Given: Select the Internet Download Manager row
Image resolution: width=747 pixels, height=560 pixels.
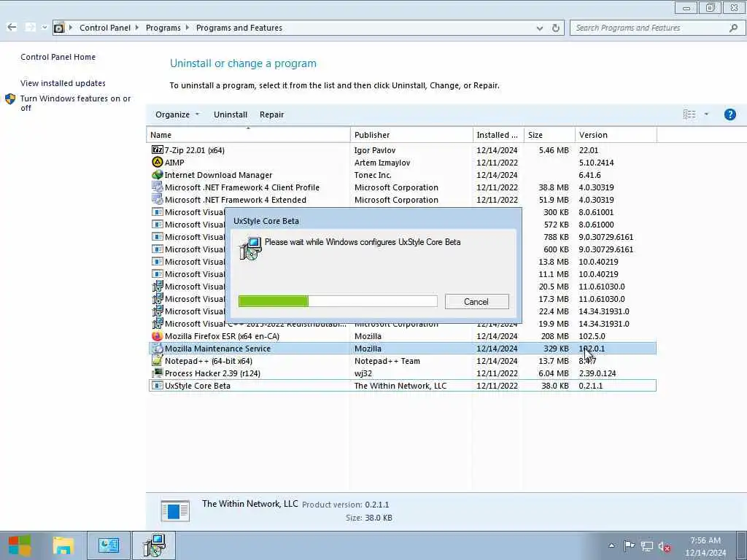Looking at the screenshot, I should [x=403, y=175].
